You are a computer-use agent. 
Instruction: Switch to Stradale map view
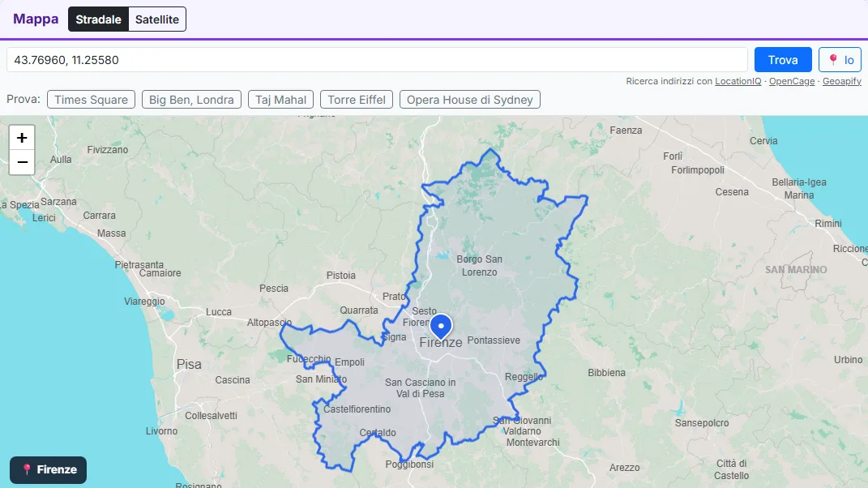coord(99,19)
